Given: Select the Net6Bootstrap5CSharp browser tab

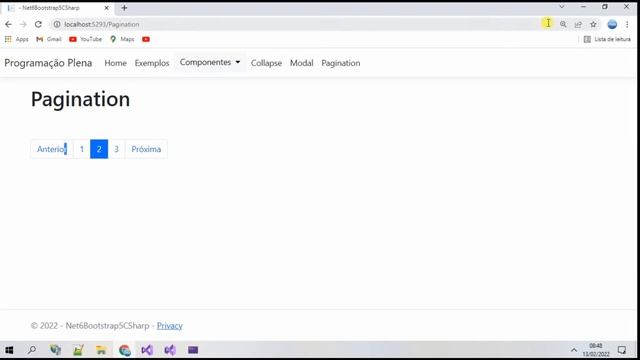Looking at the screenshot, I should (57, 8).
